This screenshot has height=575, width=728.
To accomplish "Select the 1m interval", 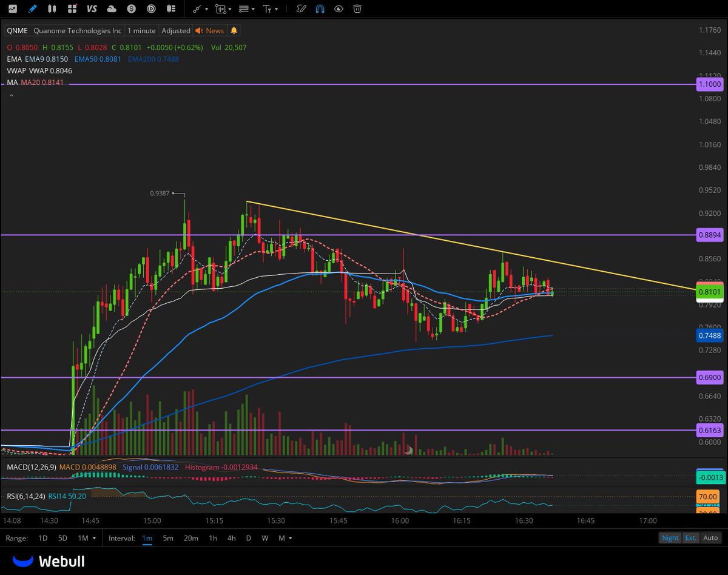I will pyautogui.click(x=147, y=538).
